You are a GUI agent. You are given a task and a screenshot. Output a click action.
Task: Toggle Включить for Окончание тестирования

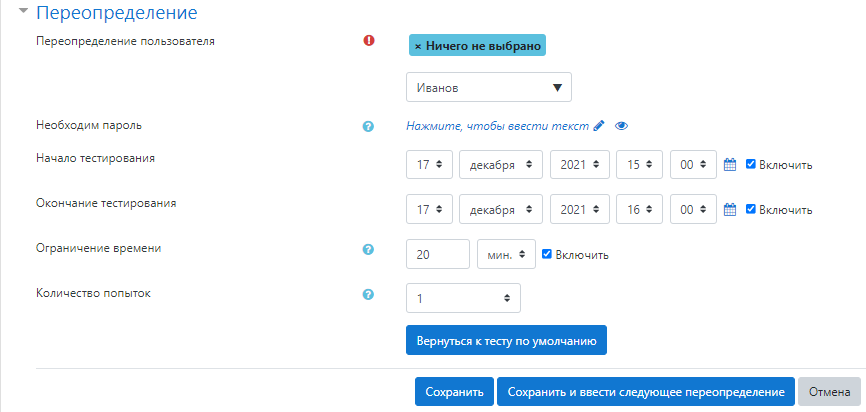pyautogui.click(x=752, y=210)
